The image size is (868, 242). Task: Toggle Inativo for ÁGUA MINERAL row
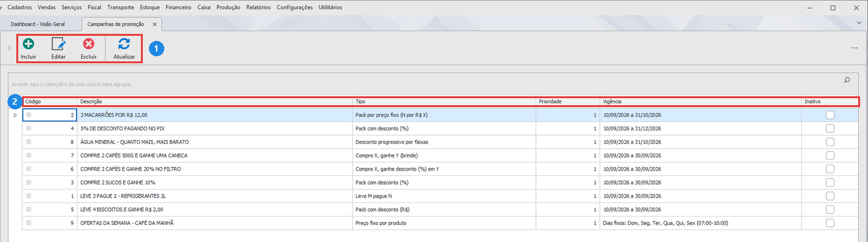coord(830,142)
